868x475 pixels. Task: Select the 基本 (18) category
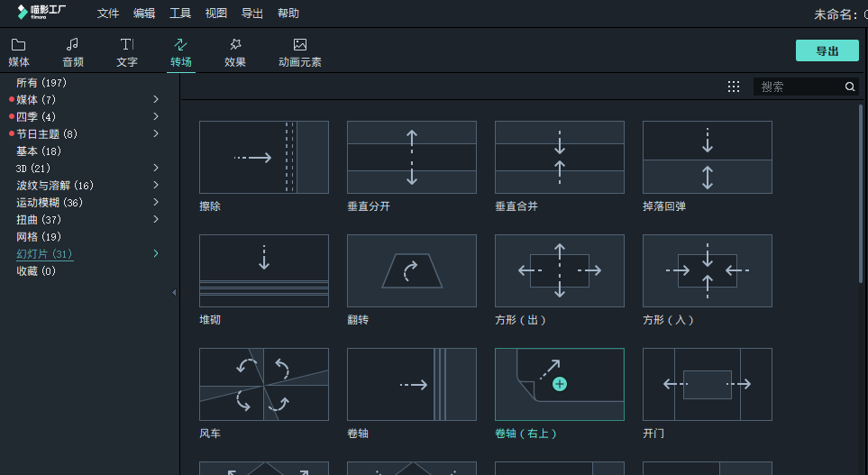39,151
